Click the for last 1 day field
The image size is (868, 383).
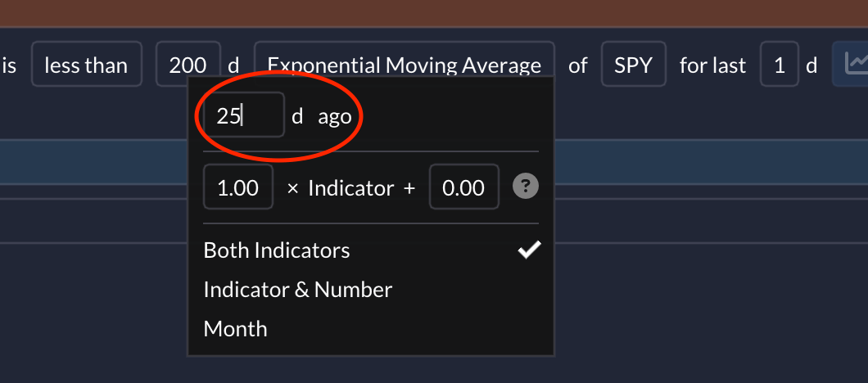(779, 64)
